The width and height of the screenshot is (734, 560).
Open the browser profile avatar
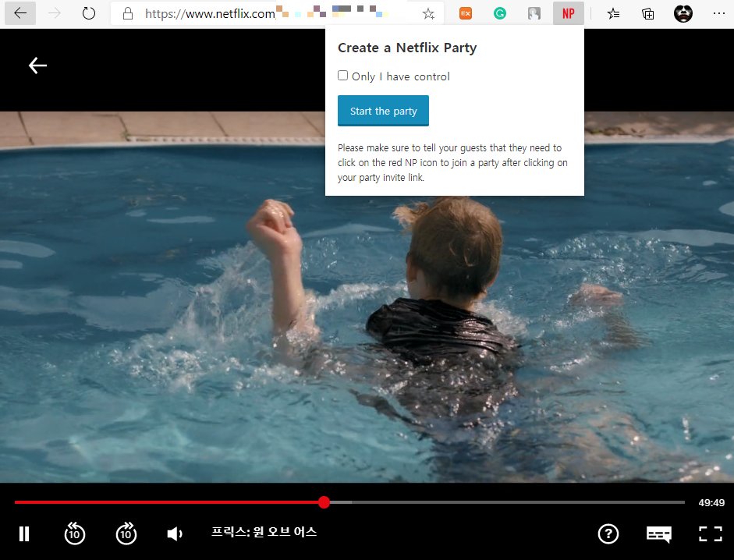click(x=683, y=13)
